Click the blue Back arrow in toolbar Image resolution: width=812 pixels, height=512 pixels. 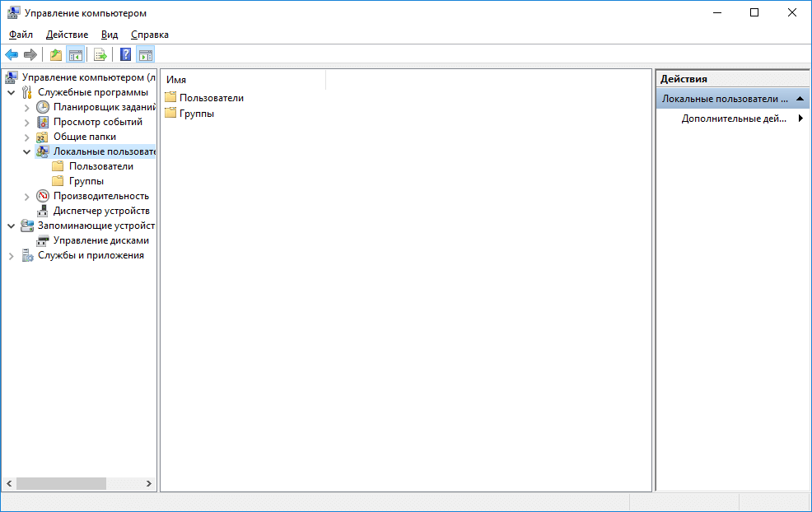[x=12, y=54]
